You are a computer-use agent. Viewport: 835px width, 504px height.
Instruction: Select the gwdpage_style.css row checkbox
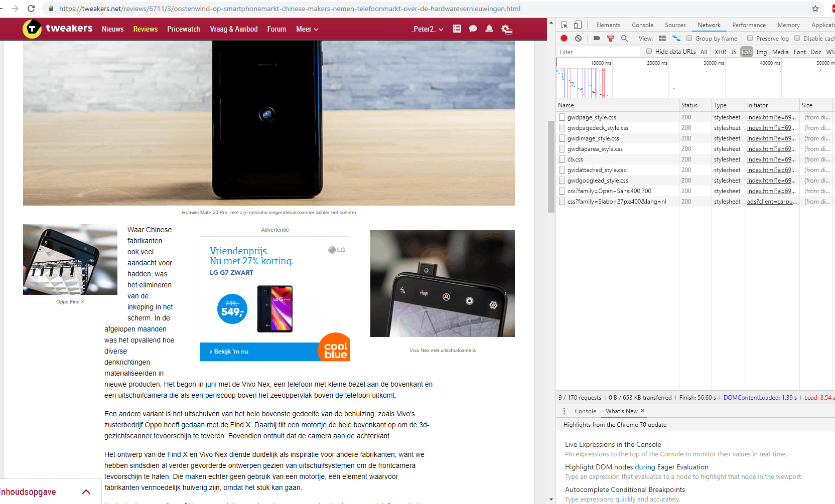562,117
